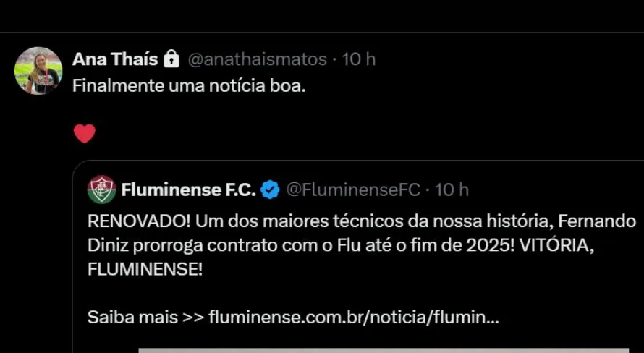Screen dimensions: 644x353
Task: Visit the @anathaismatos handle
Action: tap(257, 59)
